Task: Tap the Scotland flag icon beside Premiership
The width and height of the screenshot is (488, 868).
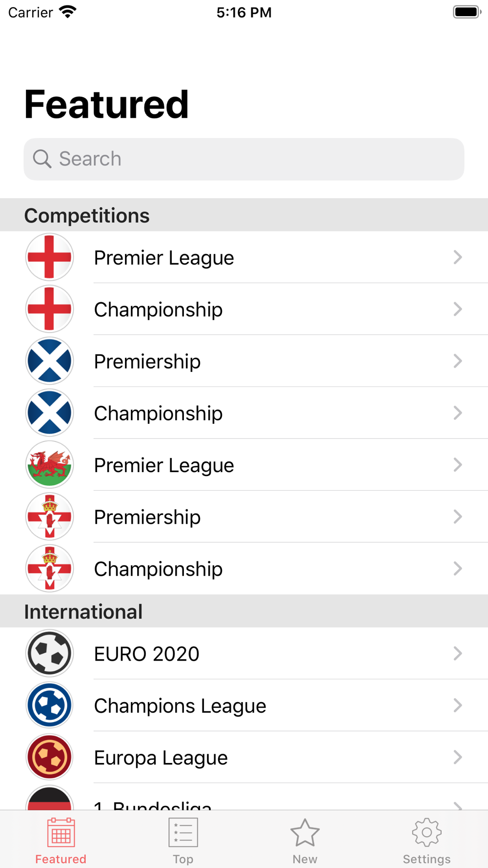Action: [x=49, y=361]
